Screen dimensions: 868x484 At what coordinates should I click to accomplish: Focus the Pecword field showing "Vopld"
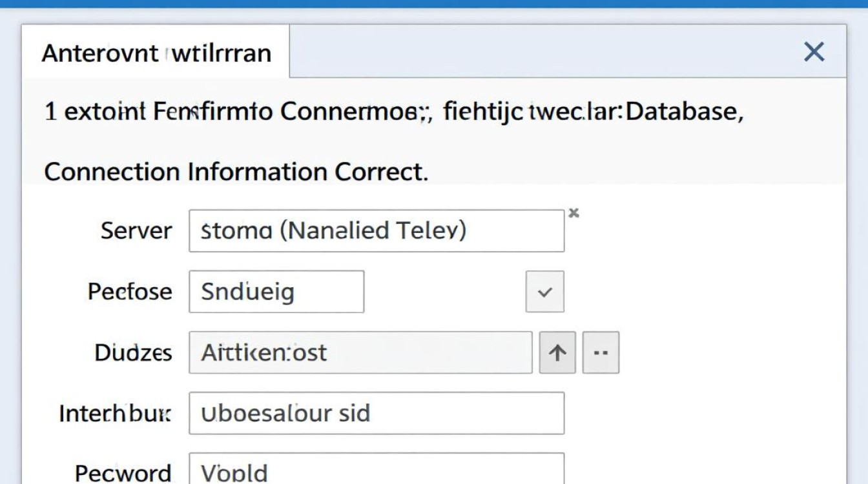pyautogui.click(x=376, y=471)
